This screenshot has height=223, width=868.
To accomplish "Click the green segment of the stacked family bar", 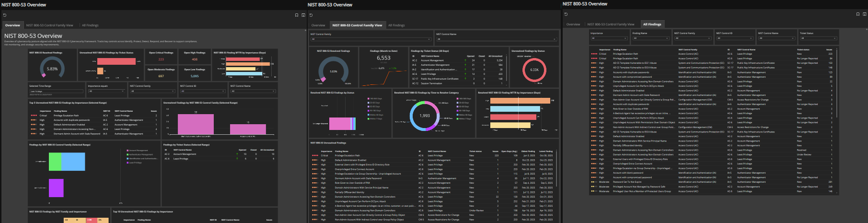I will coord(55,162).
